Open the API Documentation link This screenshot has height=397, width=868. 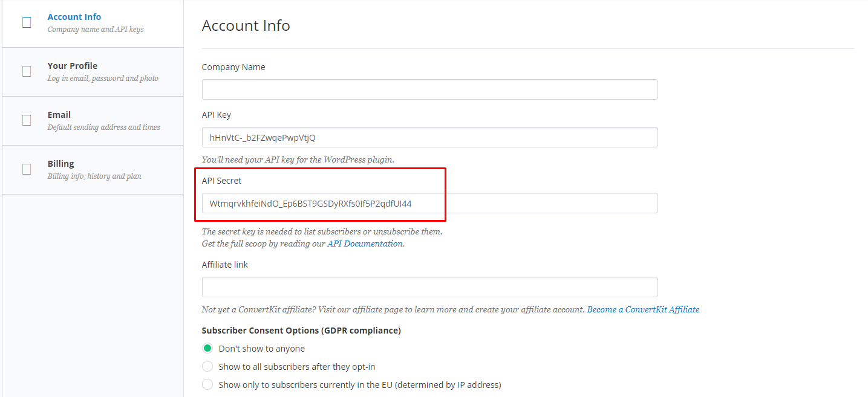365,244
